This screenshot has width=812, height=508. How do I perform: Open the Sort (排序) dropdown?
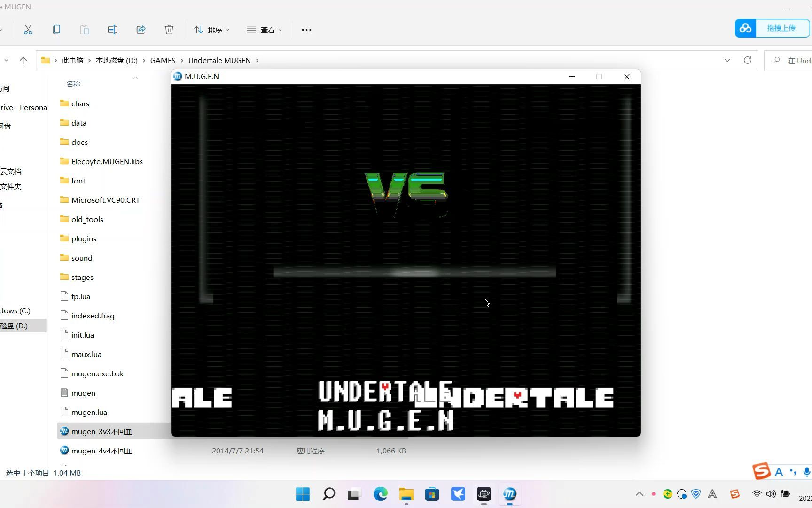211,30
